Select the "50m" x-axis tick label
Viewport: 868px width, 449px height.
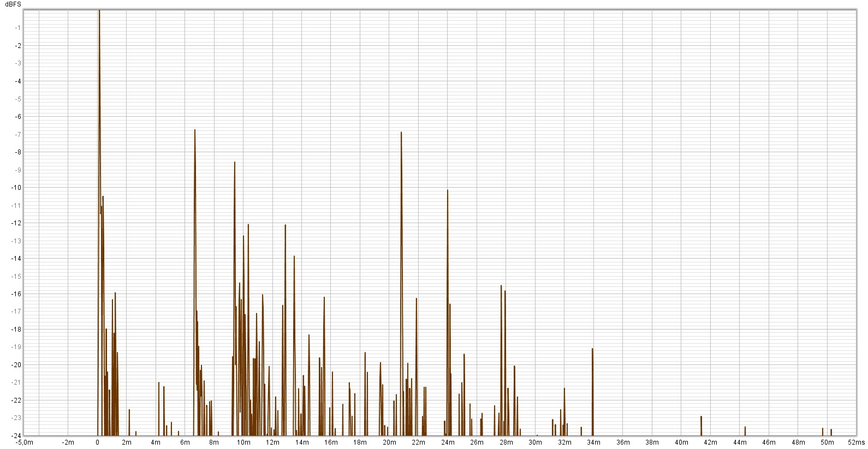pos(827,442)
